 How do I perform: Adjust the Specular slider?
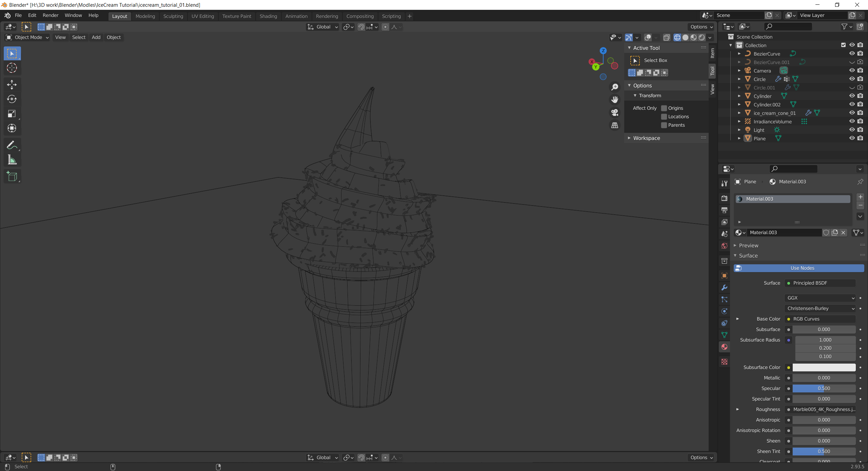pyautogui.click(x=824, y=388)
